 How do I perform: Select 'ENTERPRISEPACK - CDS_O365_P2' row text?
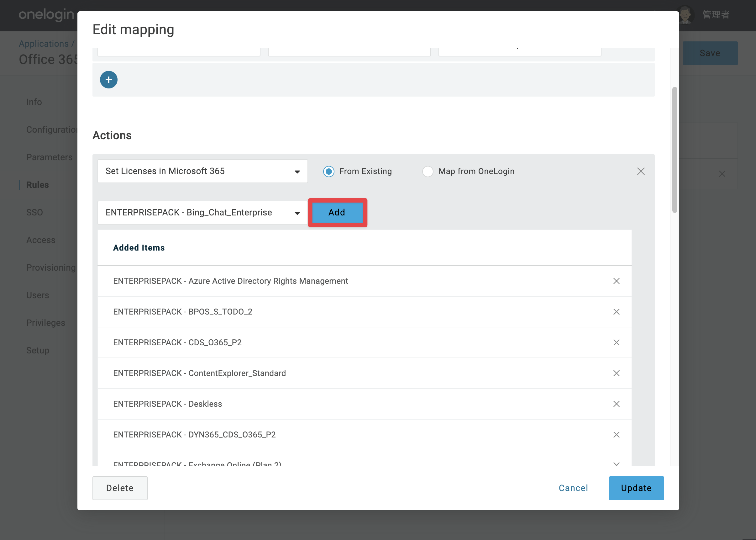pyautogui.click(x=177, y=342)
